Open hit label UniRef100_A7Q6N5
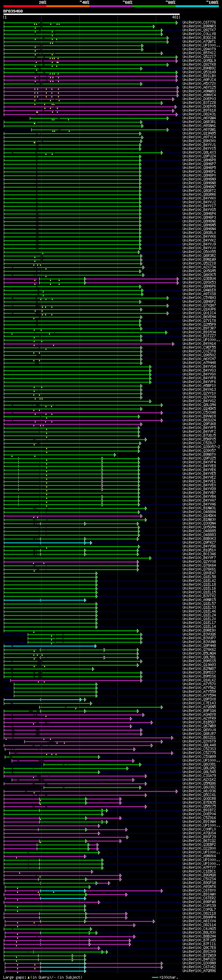The width and height of the screenshot is (222, 980). coord(199,707)
